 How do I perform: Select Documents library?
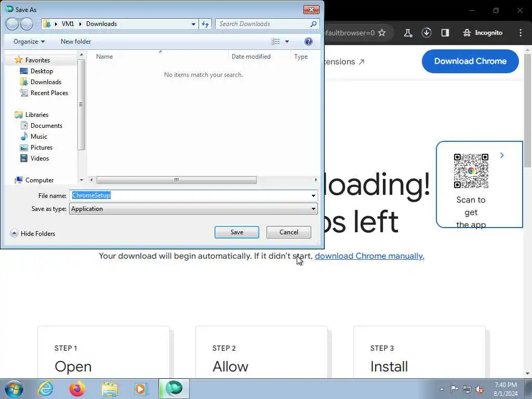[46, 126]
